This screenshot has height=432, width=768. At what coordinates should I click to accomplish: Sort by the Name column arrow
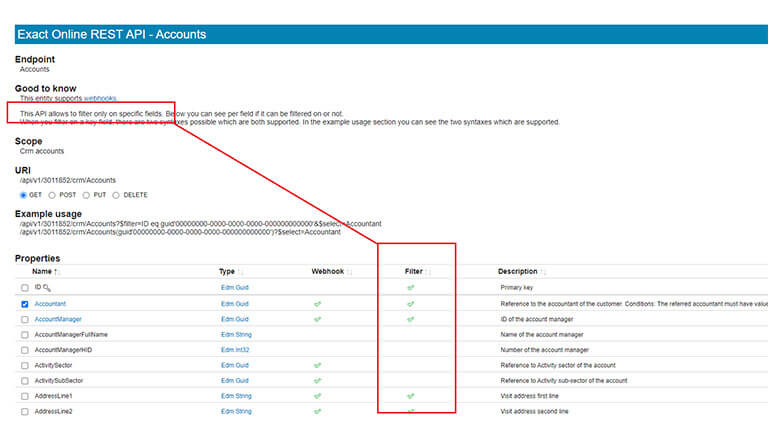pos(57,272)
